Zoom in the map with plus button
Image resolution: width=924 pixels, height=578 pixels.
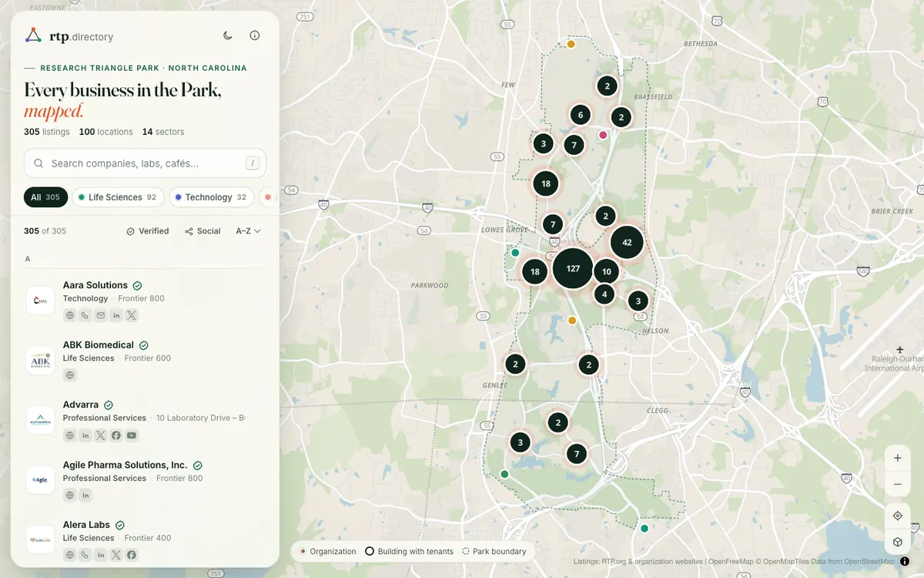pyautogui.click(x=898, y=458)
